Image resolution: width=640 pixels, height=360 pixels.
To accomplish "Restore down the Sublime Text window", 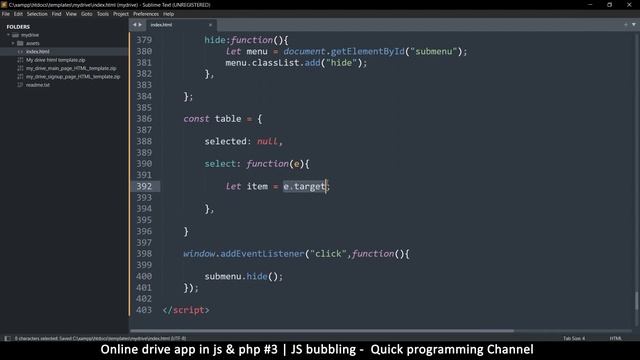I will [x=609, y=5].
